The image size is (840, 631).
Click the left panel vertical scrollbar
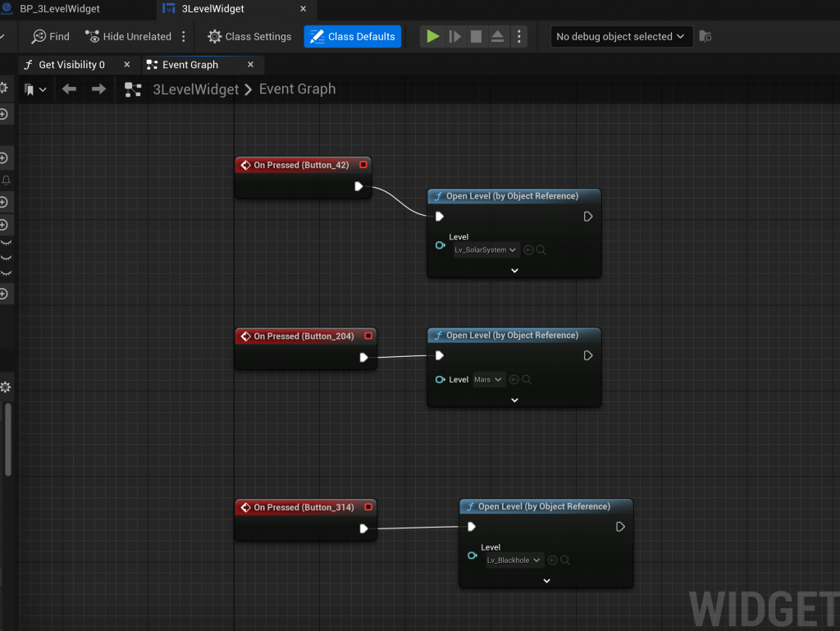[7, 439]
